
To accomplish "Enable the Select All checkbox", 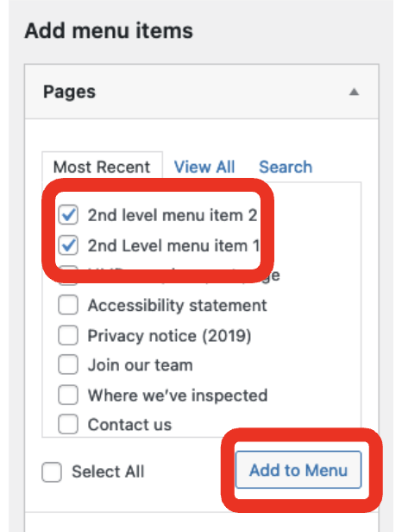I will pos(52,472).
